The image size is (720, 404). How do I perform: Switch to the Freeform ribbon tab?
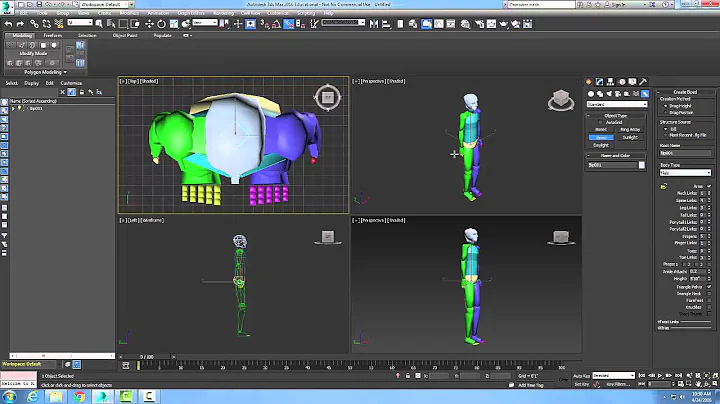52,35
